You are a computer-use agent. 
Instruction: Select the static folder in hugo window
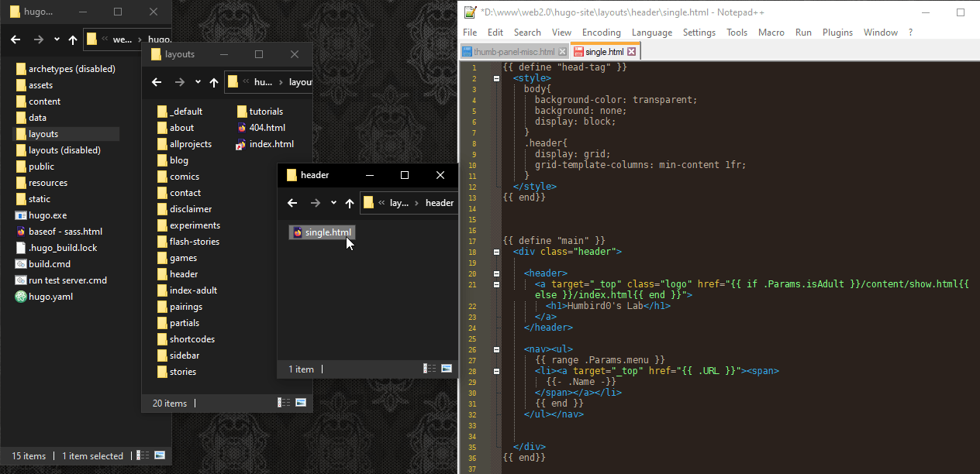(x=39, y=199)
